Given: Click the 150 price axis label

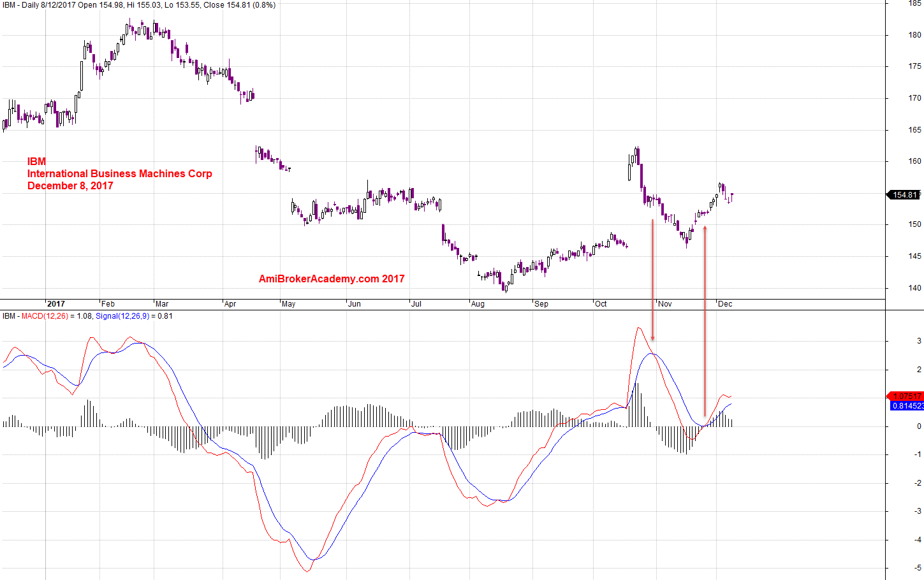Looking at the screenshot, I should tap(914, 224).
